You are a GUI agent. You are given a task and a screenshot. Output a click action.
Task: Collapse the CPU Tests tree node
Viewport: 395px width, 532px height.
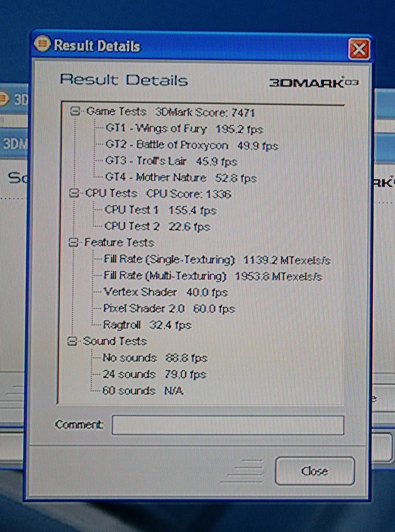tap(74, 193)
